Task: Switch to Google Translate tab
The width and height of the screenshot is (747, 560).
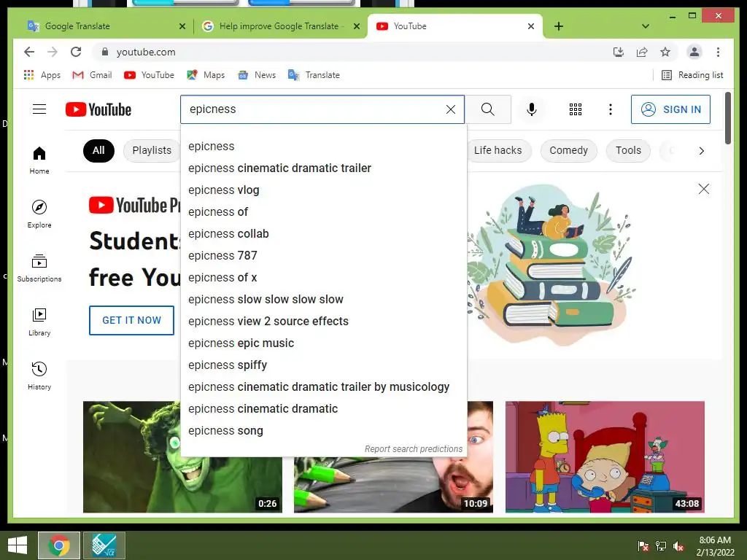Action: [107, 26]
